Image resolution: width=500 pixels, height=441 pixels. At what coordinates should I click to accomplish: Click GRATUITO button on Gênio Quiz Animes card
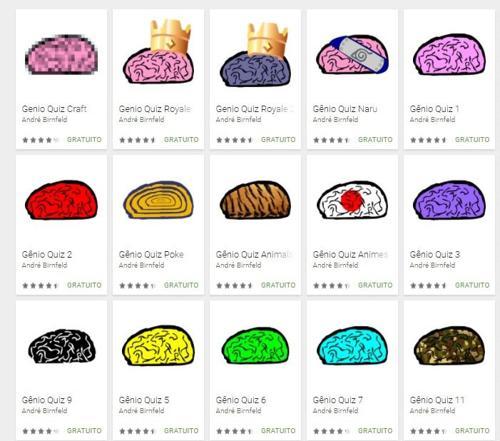click(375, 285)
